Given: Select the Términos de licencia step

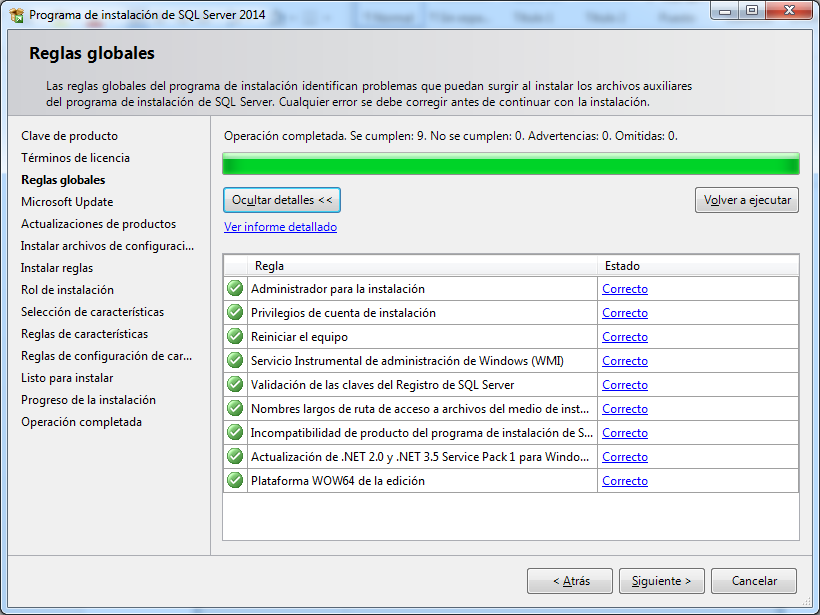Looking at the screenshot, I should point(75,158).
